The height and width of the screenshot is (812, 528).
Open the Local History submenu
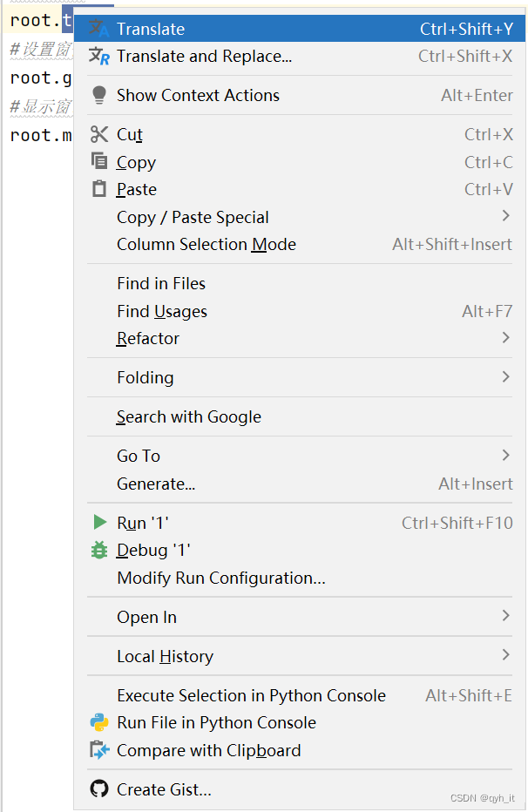(505, 655)
